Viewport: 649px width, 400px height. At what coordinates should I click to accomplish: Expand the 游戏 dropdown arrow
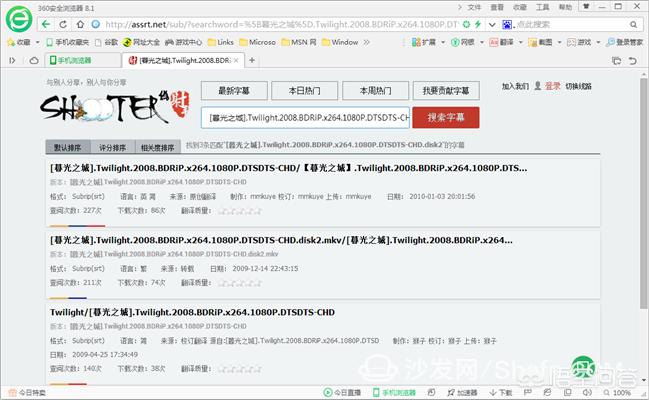tap(598, 42)
